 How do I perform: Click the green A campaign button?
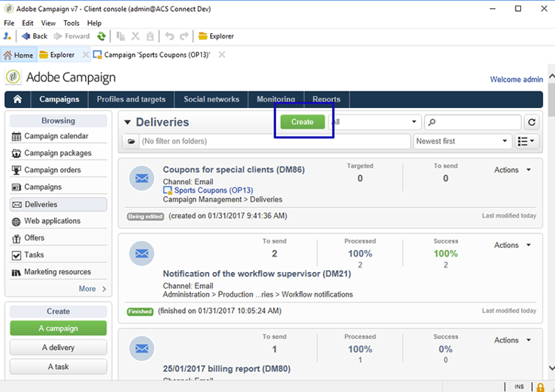[x=58, y=328]
